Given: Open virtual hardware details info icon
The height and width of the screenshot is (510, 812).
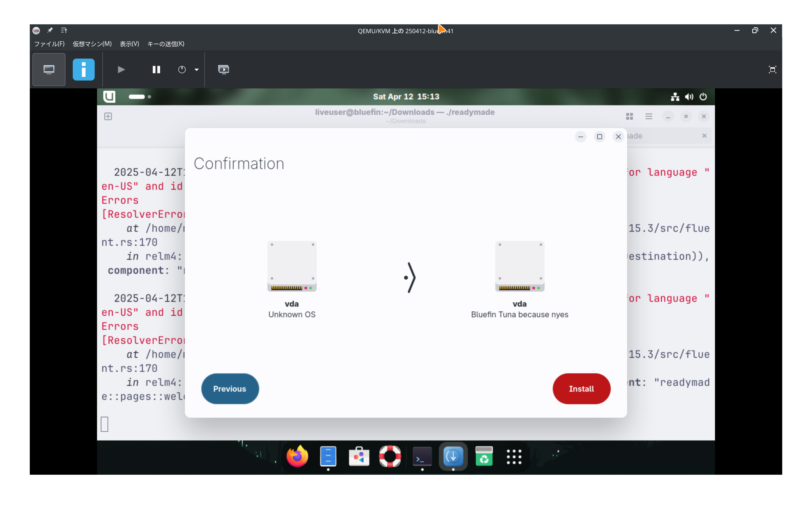Looking at the screenshot, I should tap(84, 69).
